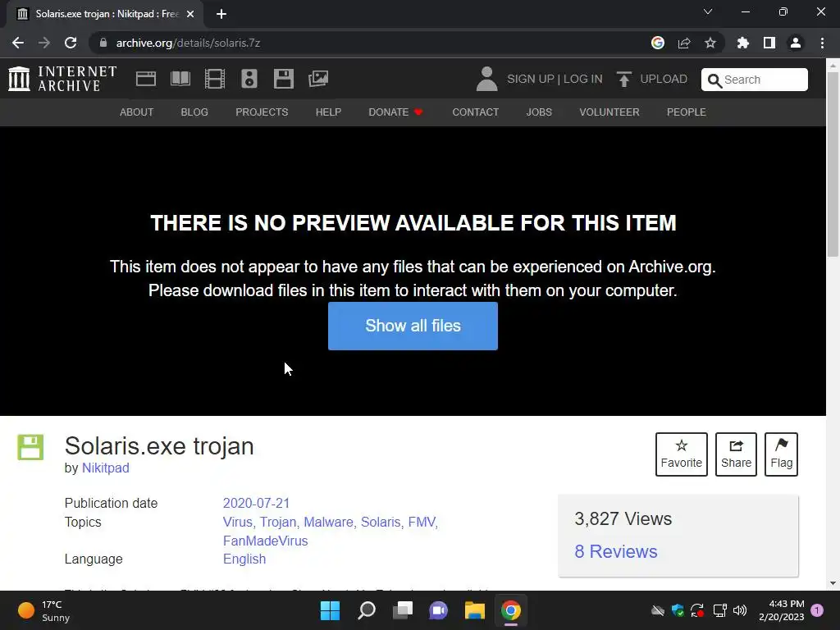Click the magnifier icon in Search box
This screenshot has width=840, height=630.
coord(714,80)
